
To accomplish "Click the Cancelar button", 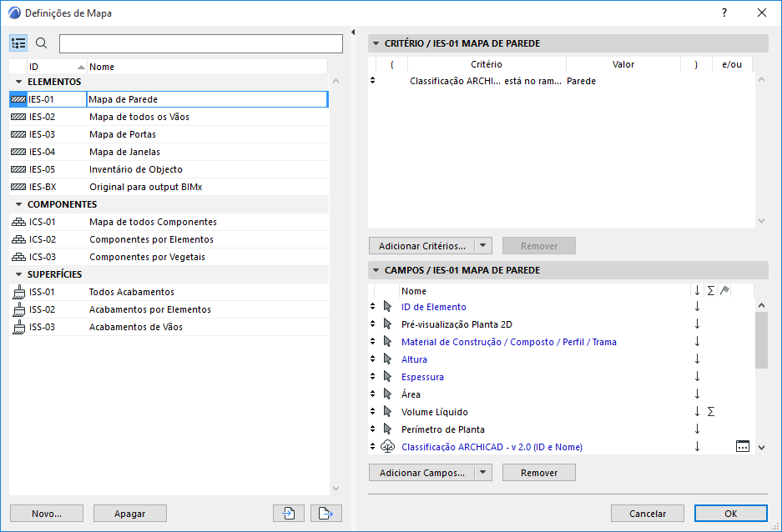I will point(647,514).
